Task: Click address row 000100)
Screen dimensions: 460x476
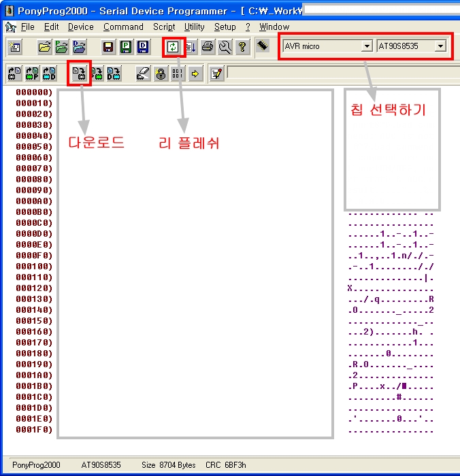Action: (x=34, y=267)
